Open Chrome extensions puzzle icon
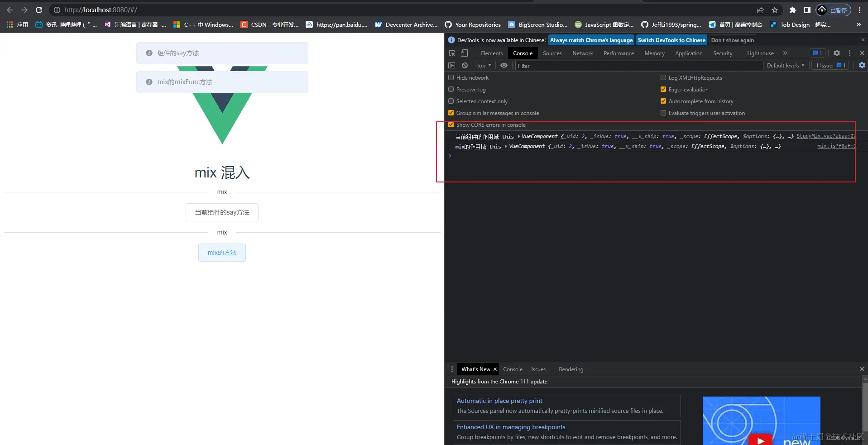Viewport: 868px width, 445px height. coord(792,10)
